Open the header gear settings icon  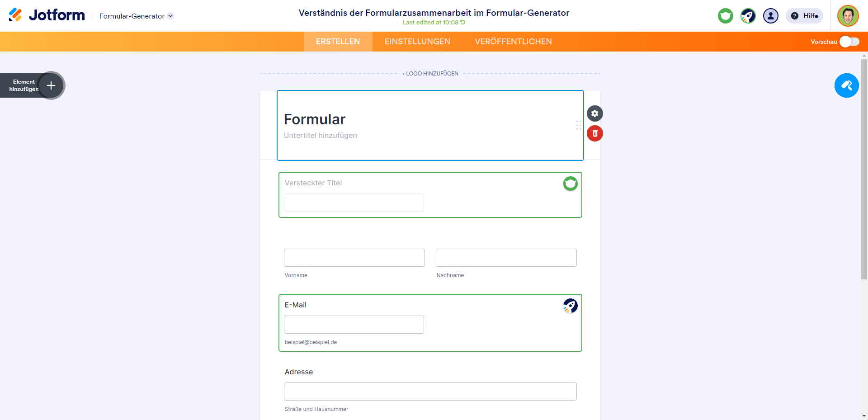click(594, 113)
